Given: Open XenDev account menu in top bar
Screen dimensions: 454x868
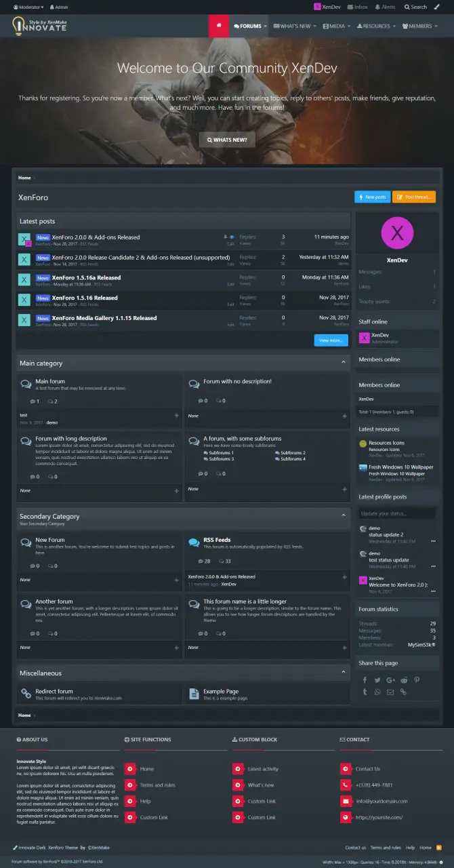Looking at the screenshot, I should coord(327,7).
